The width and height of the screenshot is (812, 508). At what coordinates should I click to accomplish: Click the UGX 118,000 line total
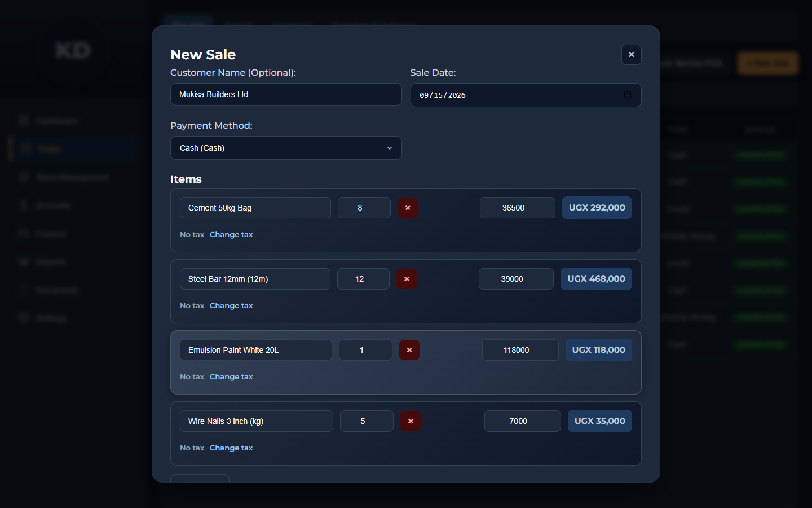pos(598,350)
